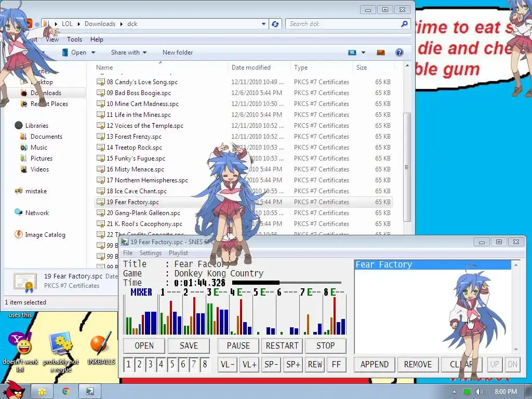Image resolution: width=532 pixels, height=399 pixels.
Task: Raise volume with the VL+ button
Action: click(249, 364)
